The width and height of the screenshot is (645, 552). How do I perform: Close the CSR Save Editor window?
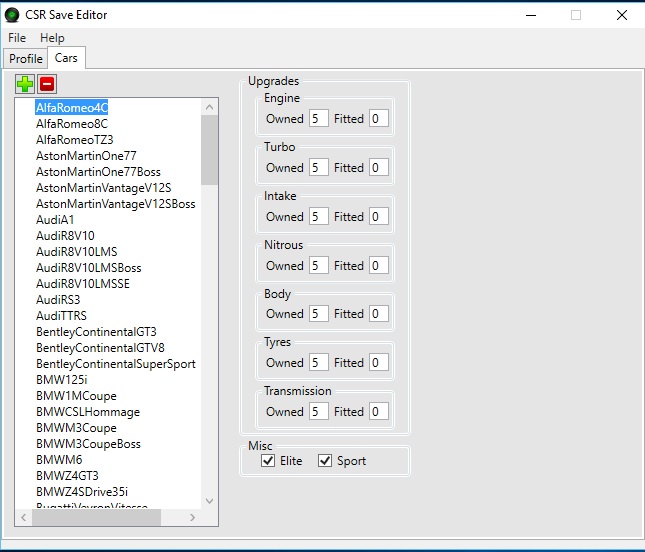coord(622,15)
